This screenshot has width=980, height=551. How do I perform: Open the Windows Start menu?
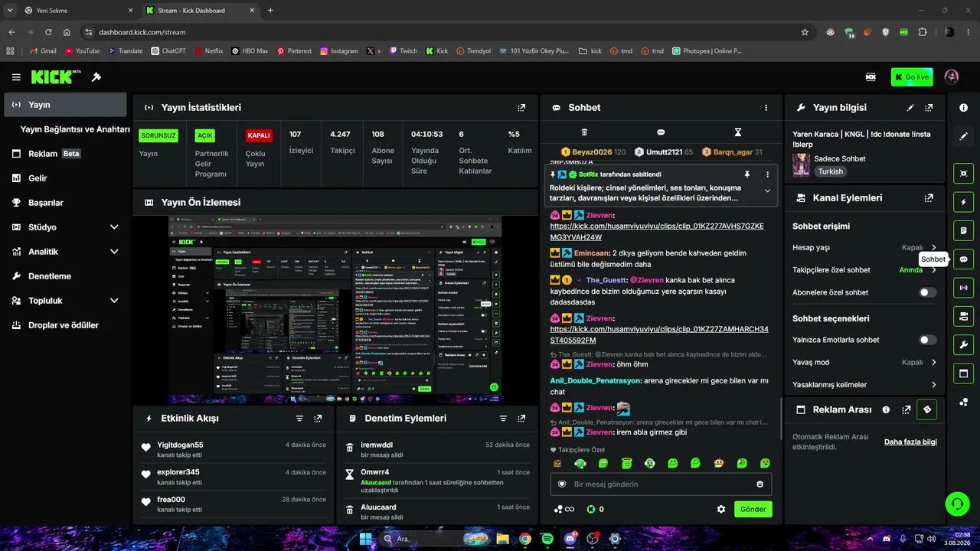(x=365, y=539)
